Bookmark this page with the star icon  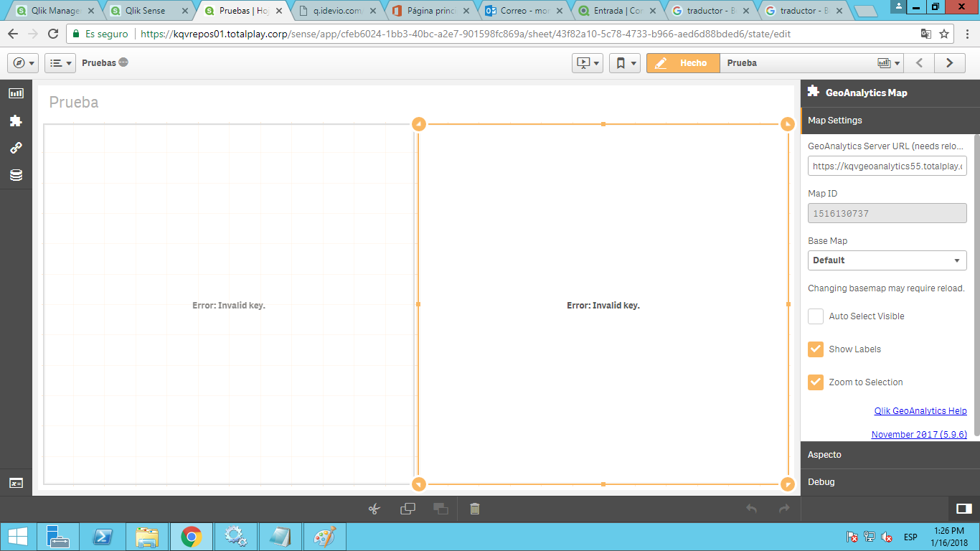944,34
